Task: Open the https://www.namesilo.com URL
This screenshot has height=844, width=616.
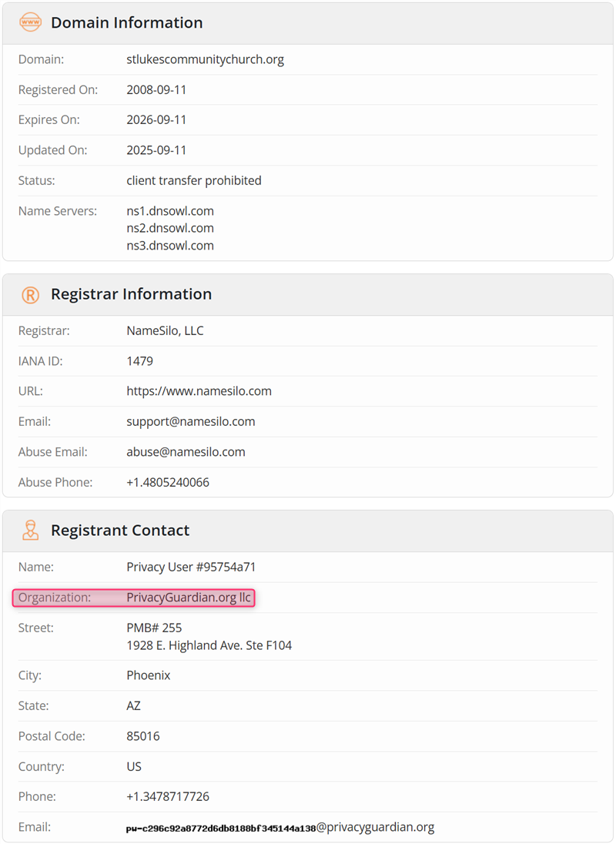Action: coord(199,391)
